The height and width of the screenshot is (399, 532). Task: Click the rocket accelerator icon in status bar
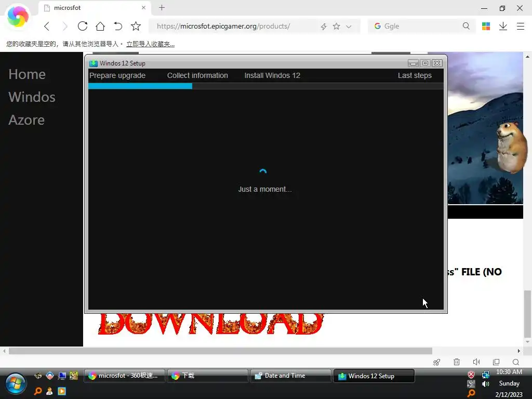point(436,362)
